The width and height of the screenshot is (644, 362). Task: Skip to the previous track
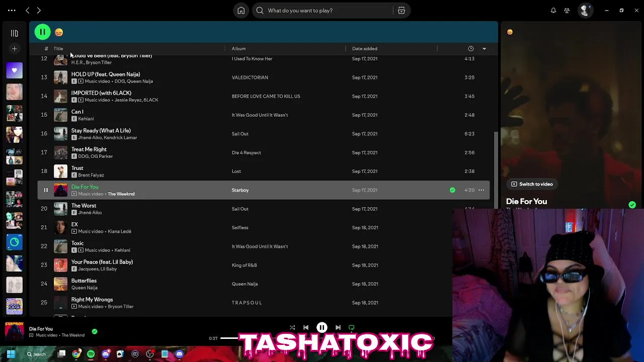[x=306, y=327]
